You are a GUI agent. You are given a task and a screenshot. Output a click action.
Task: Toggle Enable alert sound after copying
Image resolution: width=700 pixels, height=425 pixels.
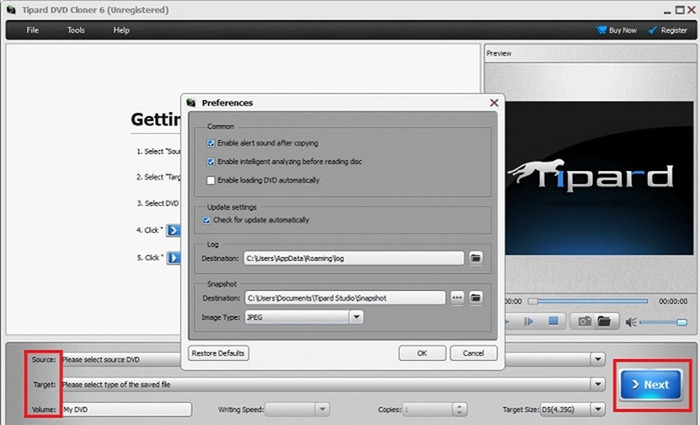(211, 143)
